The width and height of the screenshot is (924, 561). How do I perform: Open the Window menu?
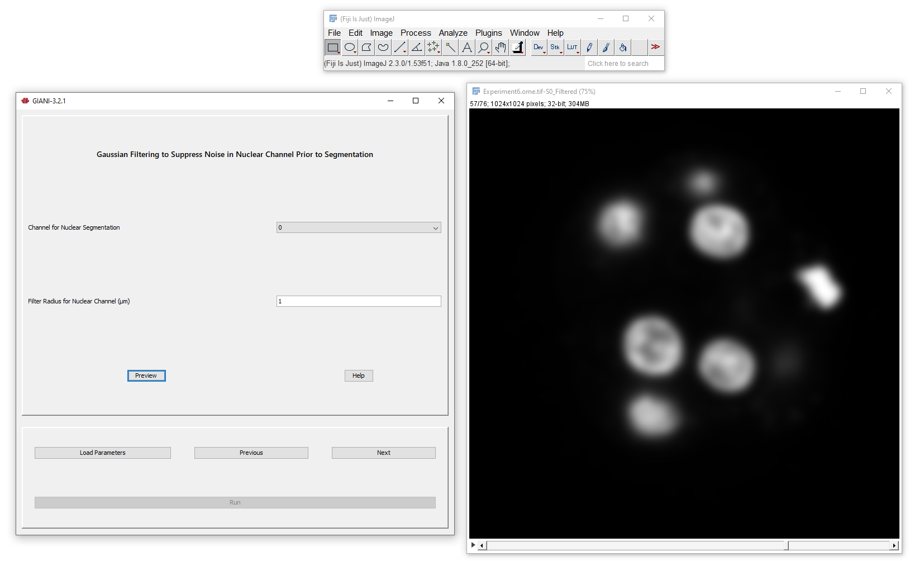pyautogui.click(x=525, y=33)
